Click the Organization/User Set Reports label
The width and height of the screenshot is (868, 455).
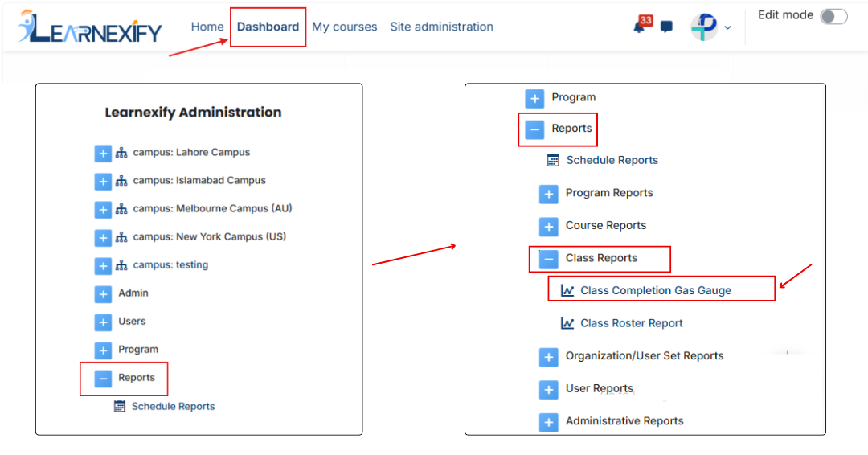(x=645, y=355)
